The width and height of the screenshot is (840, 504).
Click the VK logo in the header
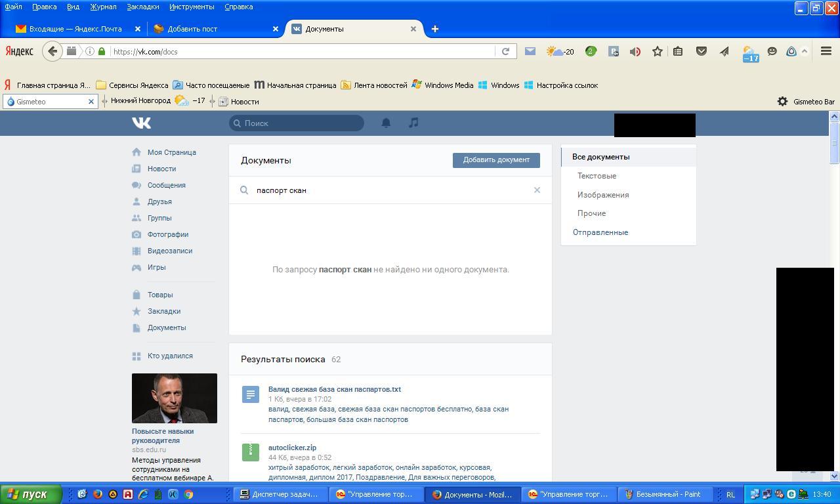click(141, 123)
